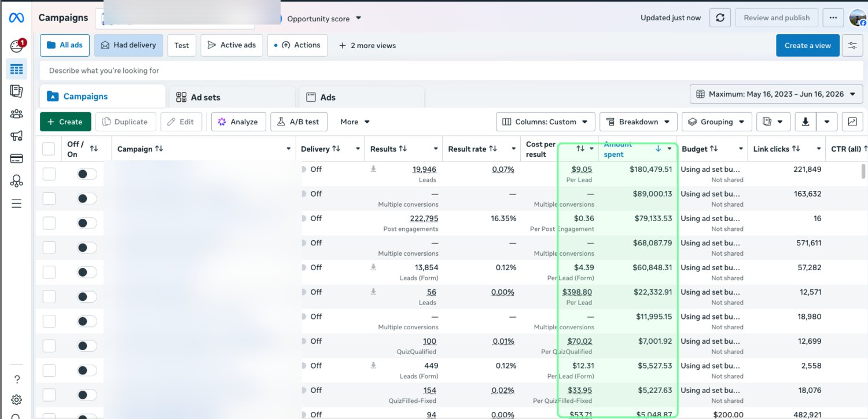Tick checkbox for the $89,000.13 campaign row
This screenshot has height=419, width=868.
(49, 199)
